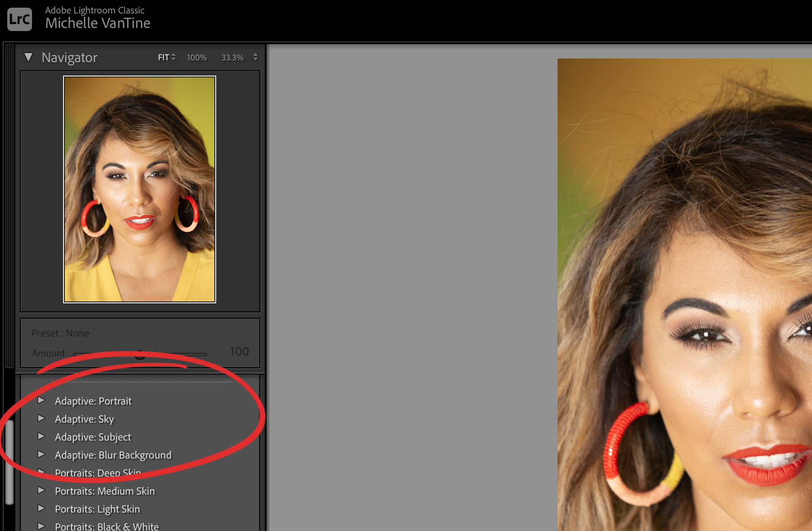Image resolution: width=812 pixels, height=531 pixels.
Task: Click the Preset: None label
Action: 61,333
